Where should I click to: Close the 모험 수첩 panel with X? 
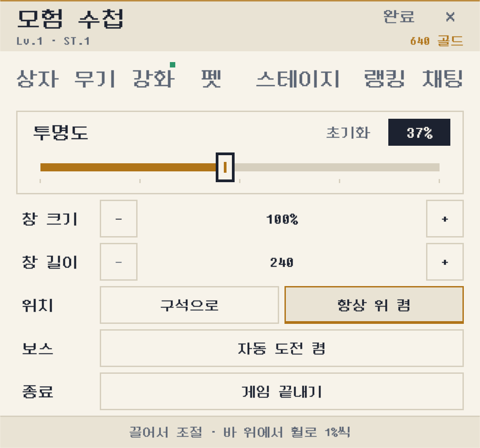point(450,17)
